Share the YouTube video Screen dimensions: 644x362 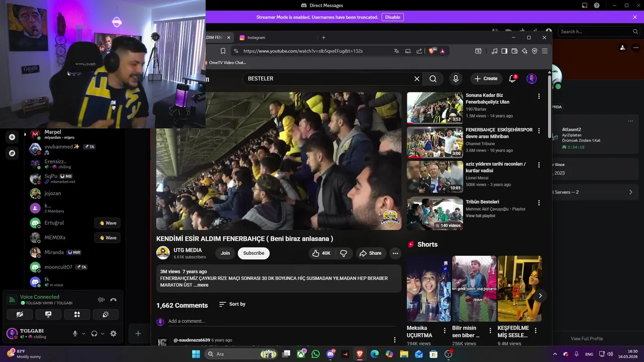[x=370, y=253]
